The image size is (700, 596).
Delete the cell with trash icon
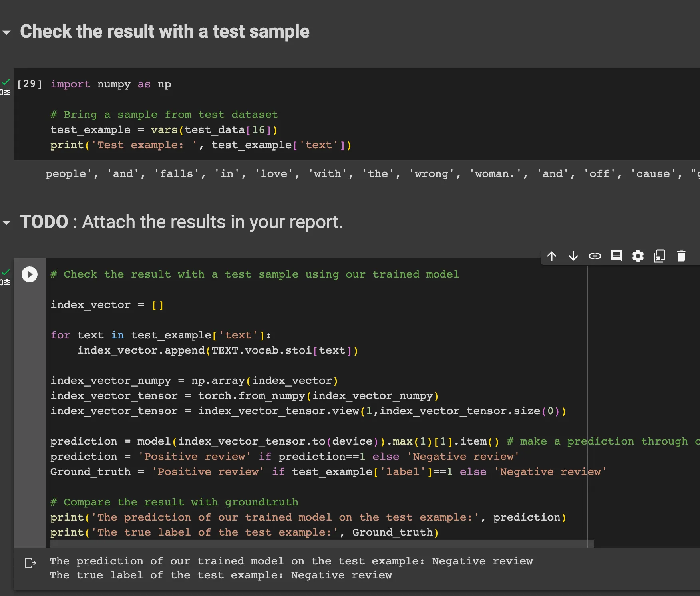click(681, 256)
